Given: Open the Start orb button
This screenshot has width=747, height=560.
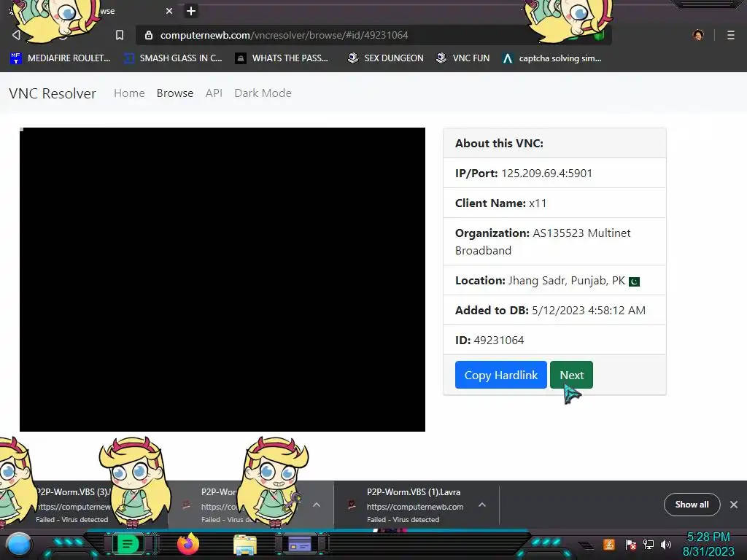Looking at the screenshot, I should coord(19,544).
